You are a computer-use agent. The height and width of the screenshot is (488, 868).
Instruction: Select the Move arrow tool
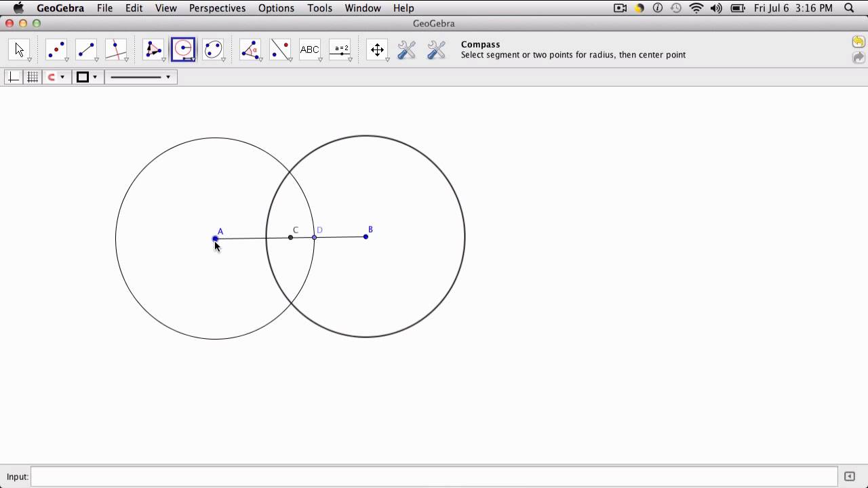[19, 49]
